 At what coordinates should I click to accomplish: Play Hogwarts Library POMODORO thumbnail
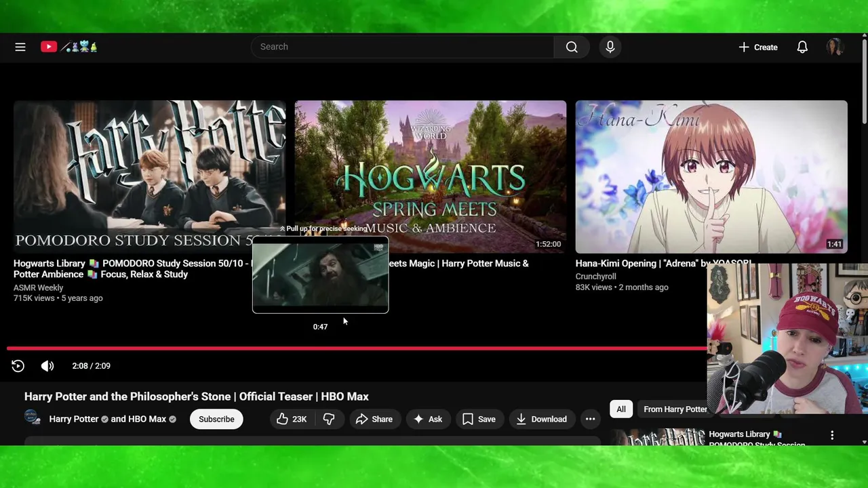tap(149, 176)
